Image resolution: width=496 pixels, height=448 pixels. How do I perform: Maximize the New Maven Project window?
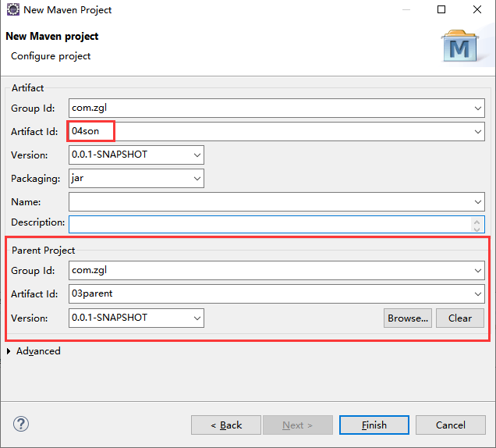tap(441, 9)
